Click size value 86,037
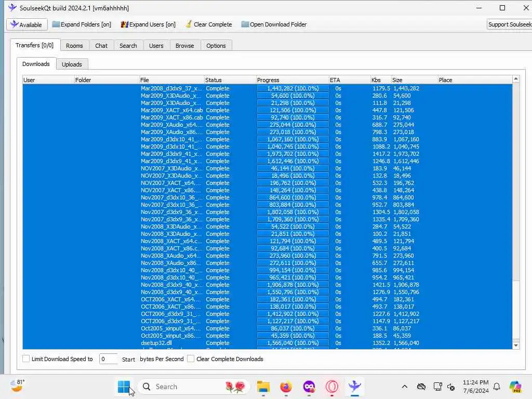 tap(402, 328)
